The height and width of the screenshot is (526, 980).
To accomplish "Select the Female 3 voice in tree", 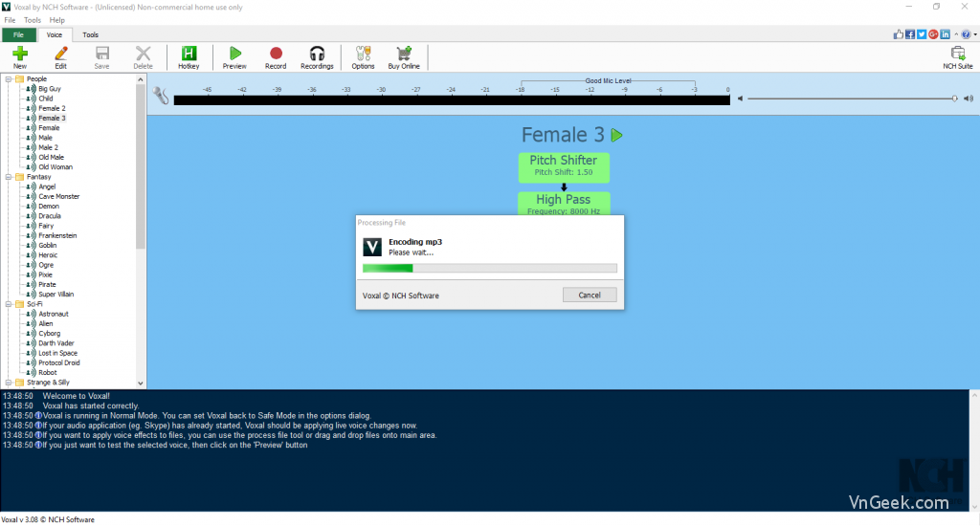I will coord(52,118).
